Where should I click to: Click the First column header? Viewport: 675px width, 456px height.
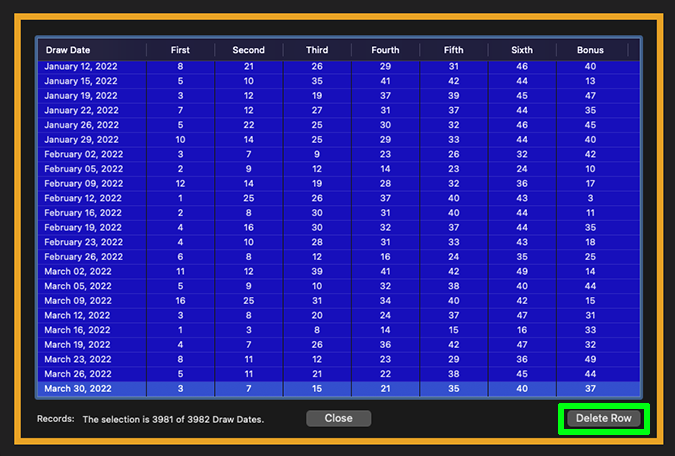tap(180, 50)
